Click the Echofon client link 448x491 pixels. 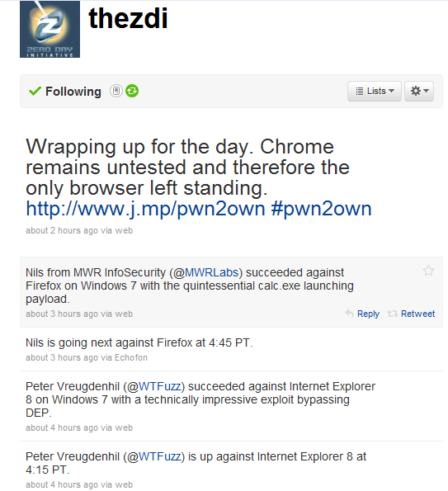[x=131, y=357]
